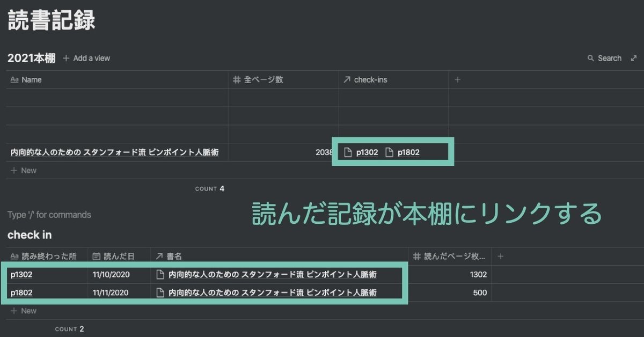Click Add a view next to 2021本棚

coord(86,58)
